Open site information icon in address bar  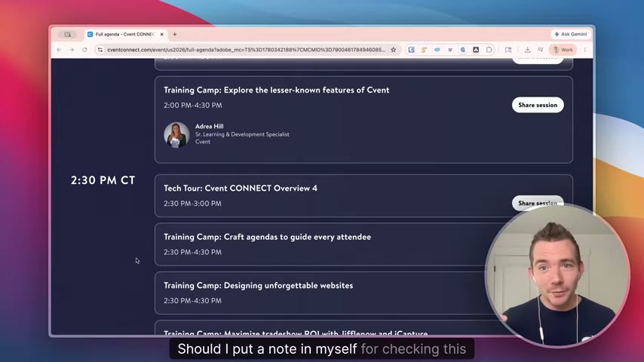pos(100,50)
